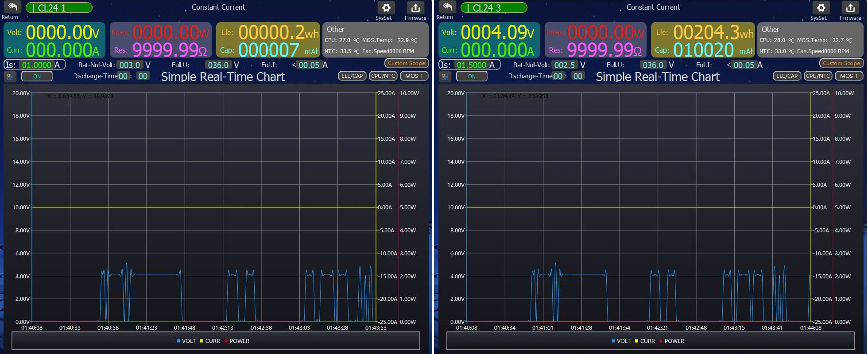This screenshot has width=868, height=354.
Task: Click the small icon beside ON in CL24 3
Action: click(445, 77)
